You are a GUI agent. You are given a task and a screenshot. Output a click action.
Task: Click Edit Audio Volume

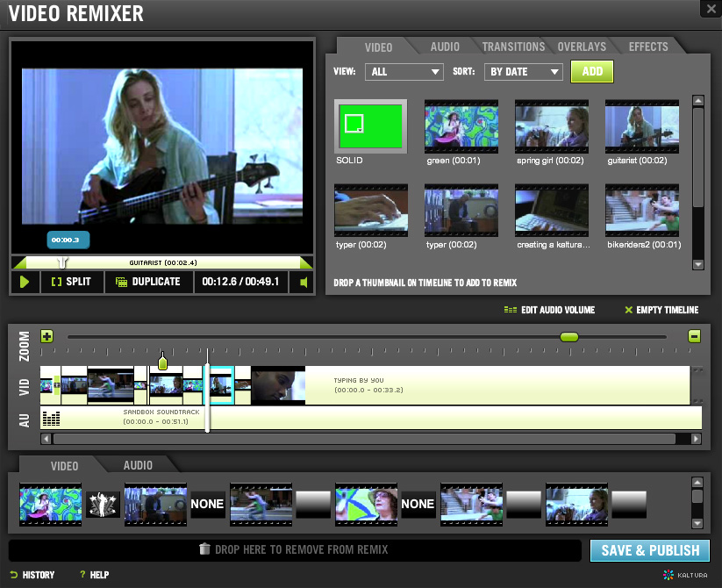[549, 310]
